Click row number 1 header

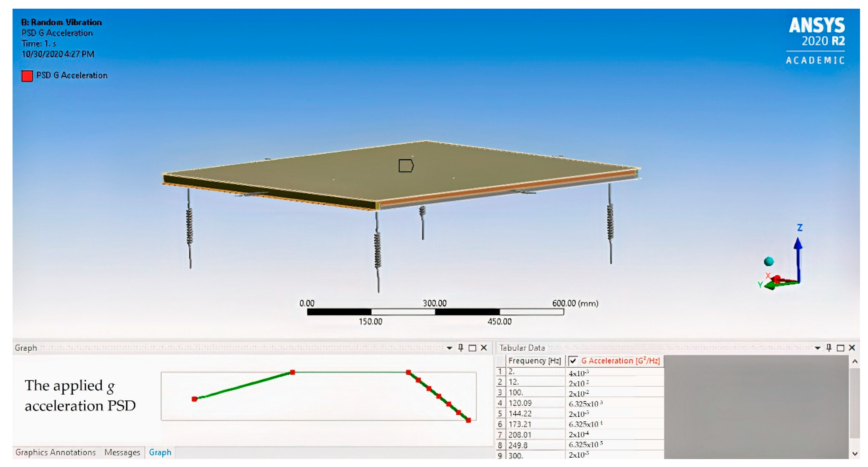coord(501,371)
